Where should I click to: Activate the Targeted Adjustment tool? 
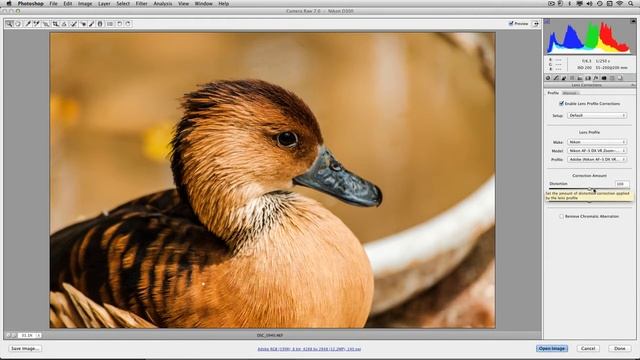click(46, 24)
